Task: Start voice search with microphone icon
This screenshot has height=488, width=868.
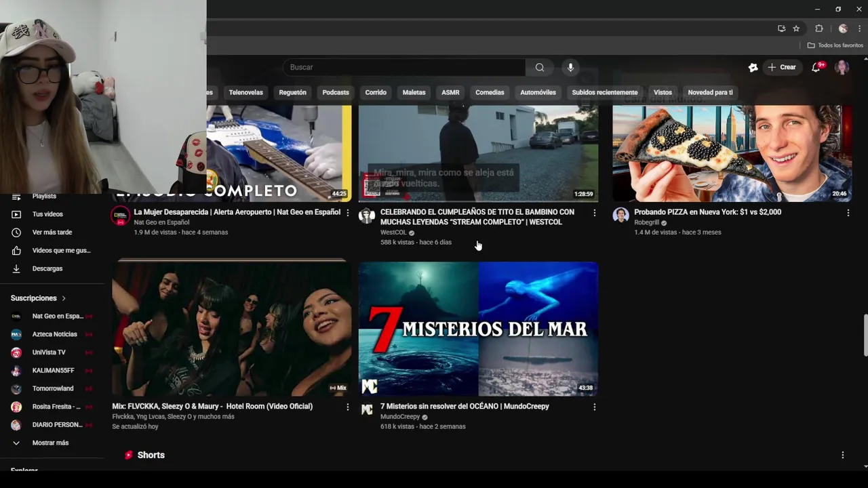Action: 570,67
